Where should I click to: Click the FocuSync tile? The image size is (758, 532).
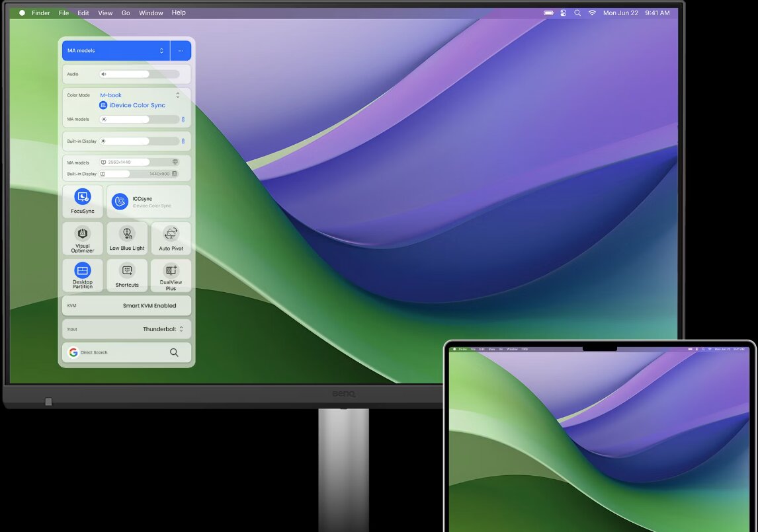pos(83,201)
